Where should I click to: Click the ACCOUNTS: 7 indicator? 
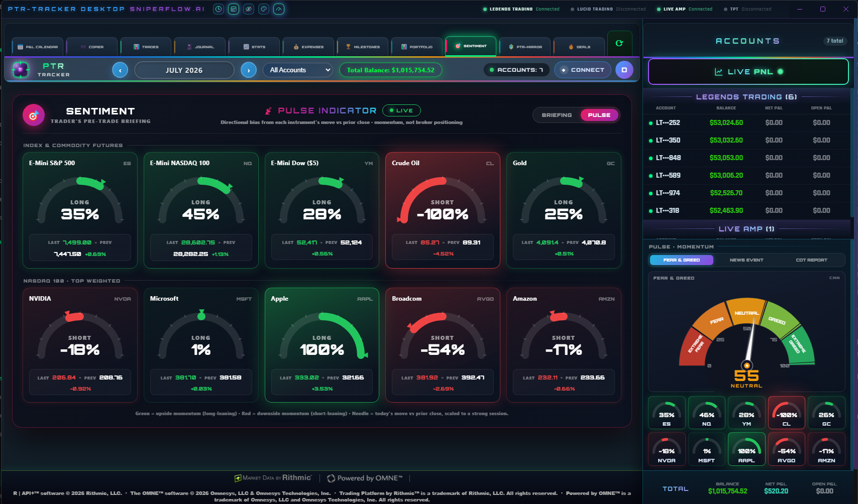(516, 70)
